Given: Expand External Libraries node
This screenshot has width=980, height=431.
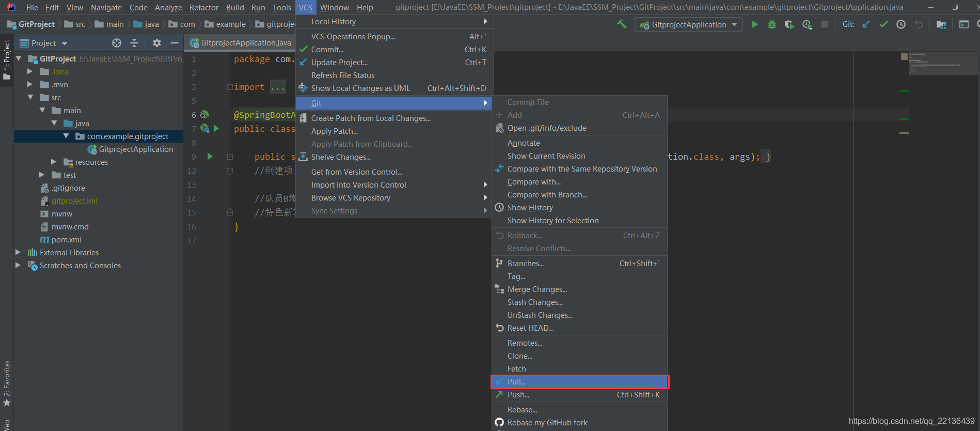Looking at the screenshot, I should (18, 252).
